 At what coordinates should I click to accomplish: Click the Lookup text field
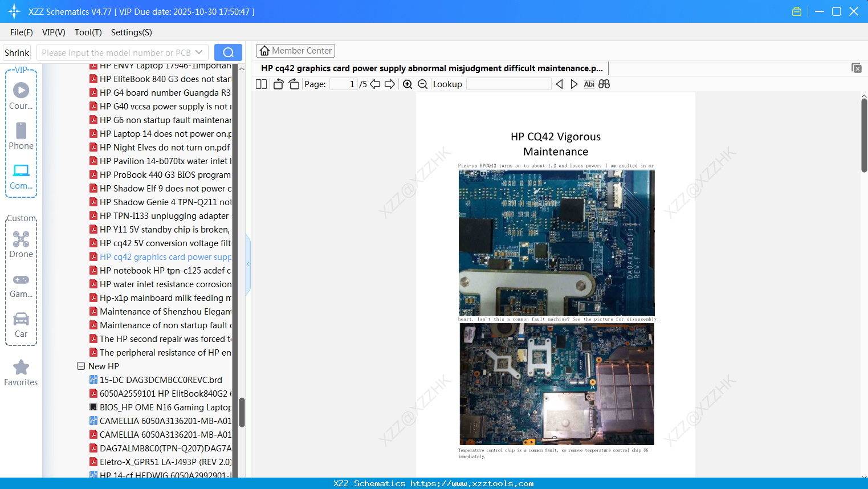pyautogui.click(x=508, y=84)
